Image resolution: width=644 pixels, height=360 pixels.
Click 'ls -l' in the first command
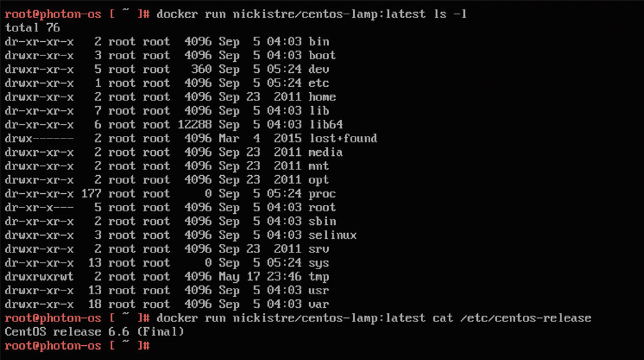pyautogui.click(x=450, y=14)
